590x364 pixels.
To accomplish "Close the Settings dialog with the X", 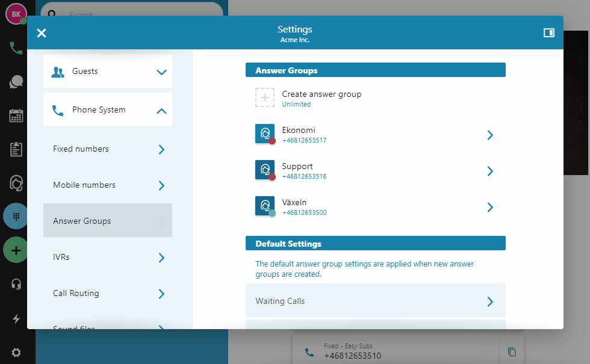I will tap(42, 33).
